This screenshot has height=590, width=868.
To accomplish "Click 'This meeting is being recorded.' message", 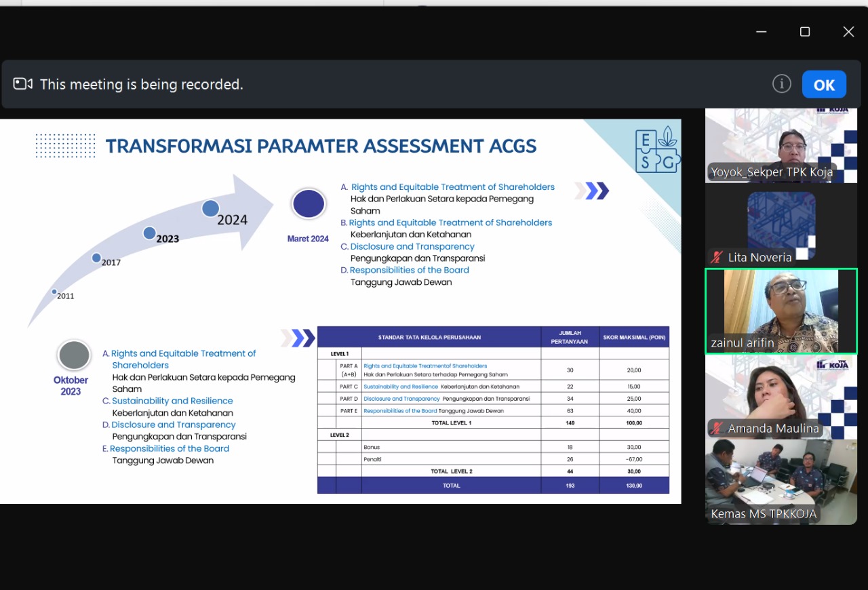I will coord(141,84).
